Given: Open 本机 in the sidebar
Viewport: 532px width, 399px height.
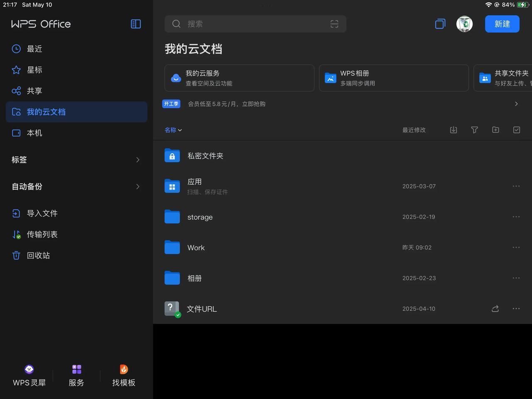Looking at the screenshot, I should pos(76,133).
